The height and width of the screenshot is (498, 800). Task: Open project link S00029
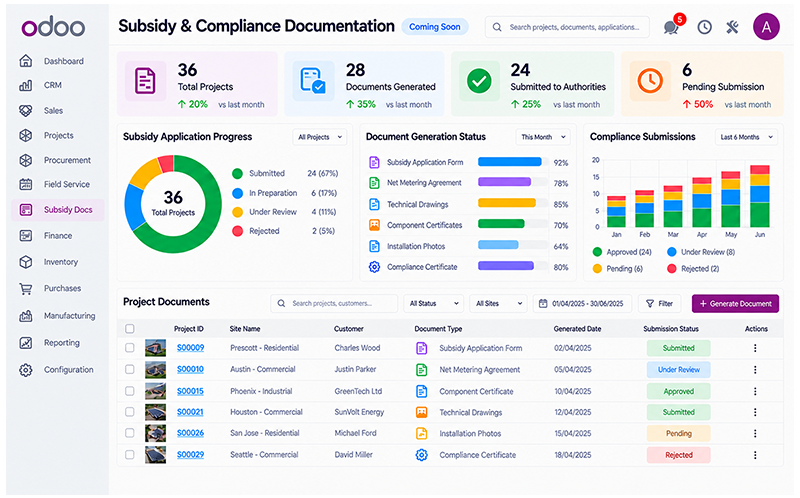point(190,454)
